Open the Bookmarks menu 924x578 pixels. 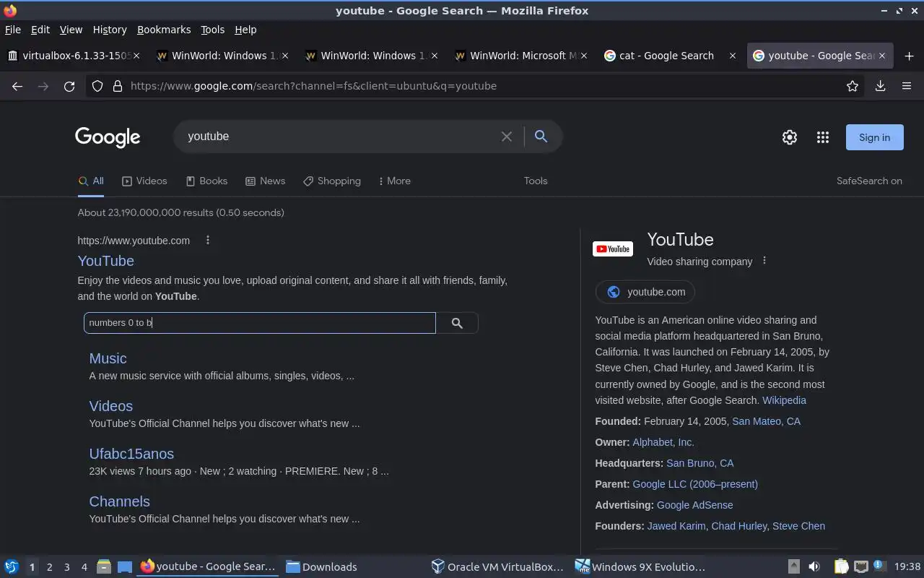point(164,30)
